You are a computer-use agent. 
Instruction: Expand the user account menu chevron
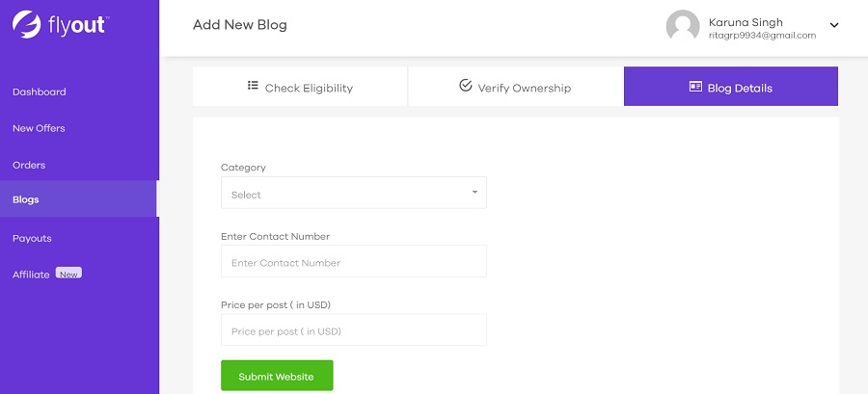tap(834, 26)
